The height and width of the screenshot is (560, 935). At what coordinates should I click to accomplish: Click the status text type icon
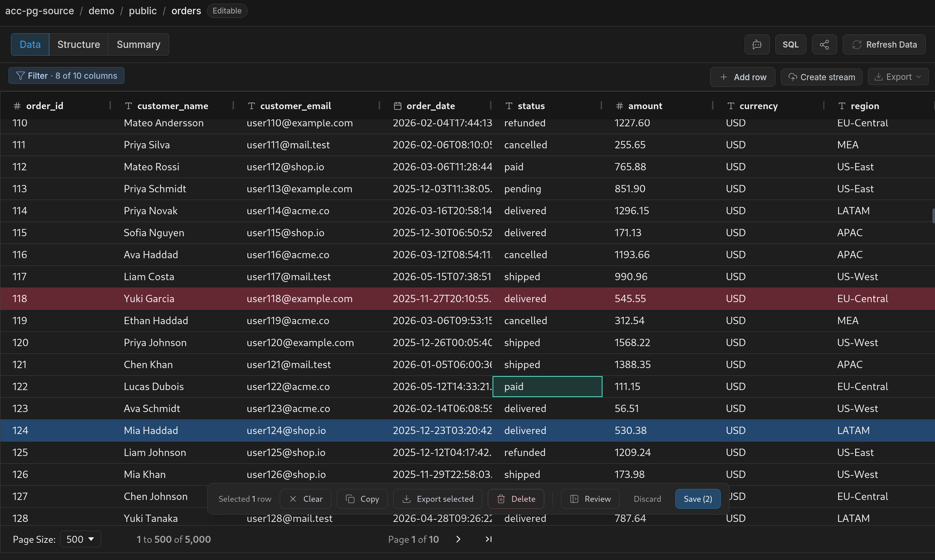tap(509, 106)
